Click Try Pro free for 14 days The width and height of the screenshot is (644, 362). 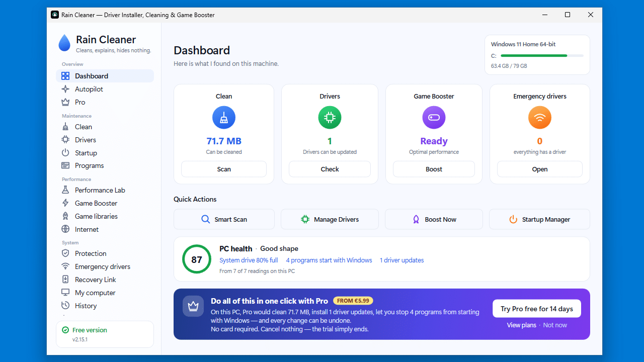tap(537, 309)
